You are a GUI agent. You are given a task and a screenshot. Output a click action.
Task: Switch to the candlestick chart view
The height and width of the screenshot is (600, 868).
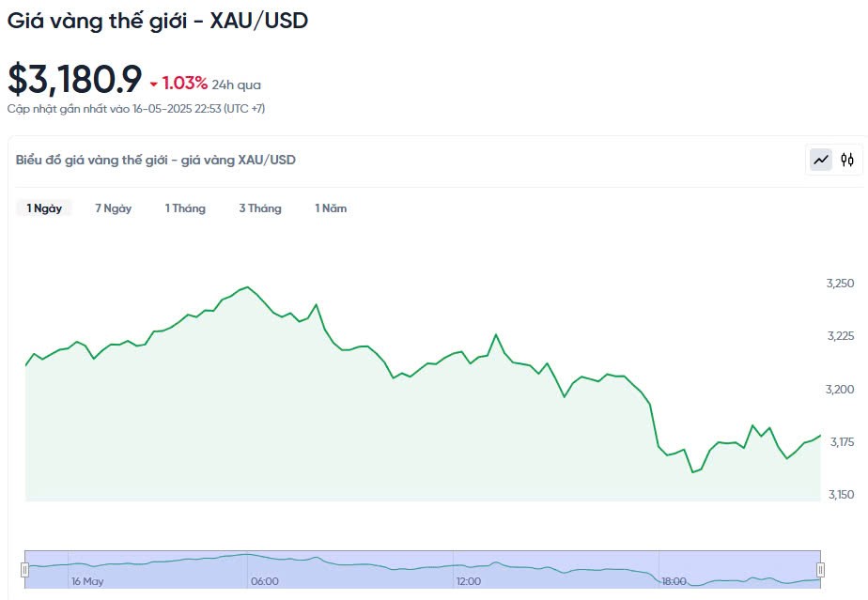point(847,160)
